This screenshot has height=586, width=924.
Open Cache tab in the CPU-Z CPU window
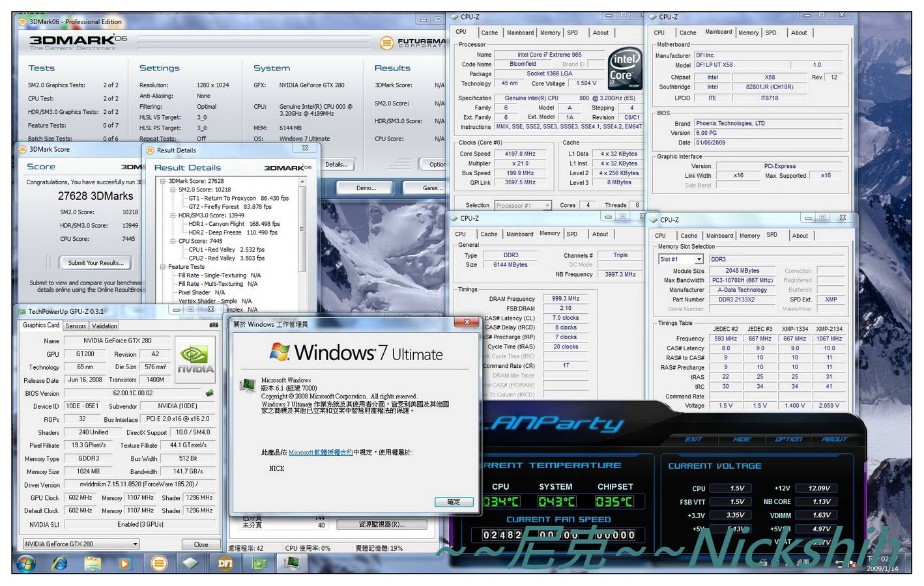[x=489, y=33]
